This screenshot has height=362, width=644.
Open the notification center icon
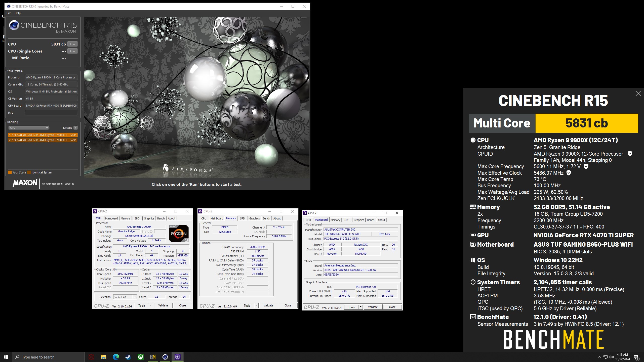click(x=636, y=357)
